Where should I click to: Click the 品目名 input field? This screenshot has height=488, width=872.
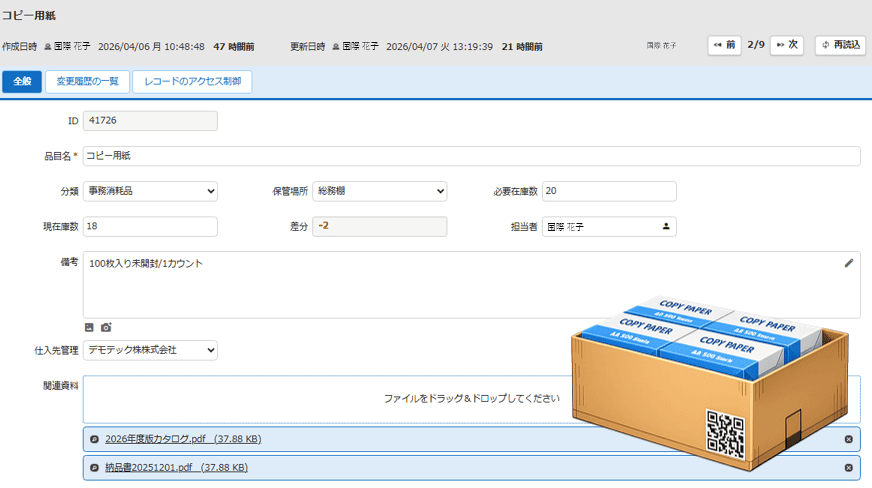[472, 156]
